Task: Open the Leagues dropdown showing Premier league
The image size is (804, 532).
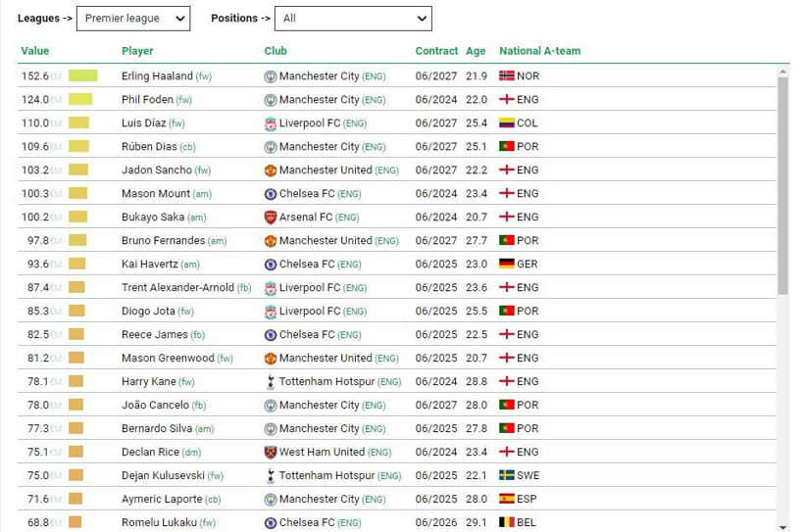Action: [x=133, y=19]
